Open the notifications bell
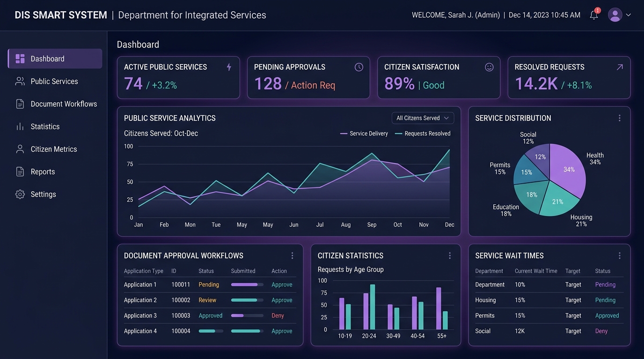Screen dimensions: 644x359 (x=594, y=15)
